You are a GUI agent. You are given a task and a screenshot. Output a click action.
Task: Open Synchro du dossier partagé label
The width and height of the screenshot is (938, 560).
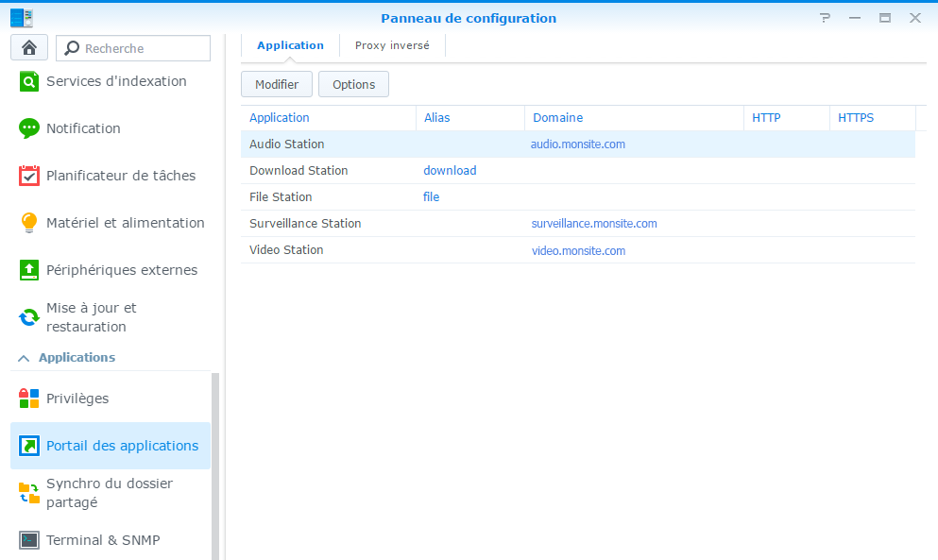click(110, 493)
